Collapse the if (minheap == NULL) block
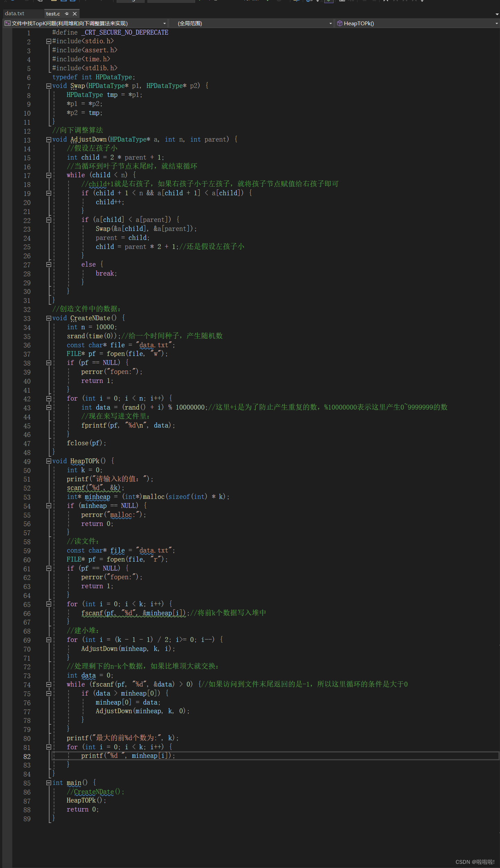500x868 pixels. (x=49, y=506)
